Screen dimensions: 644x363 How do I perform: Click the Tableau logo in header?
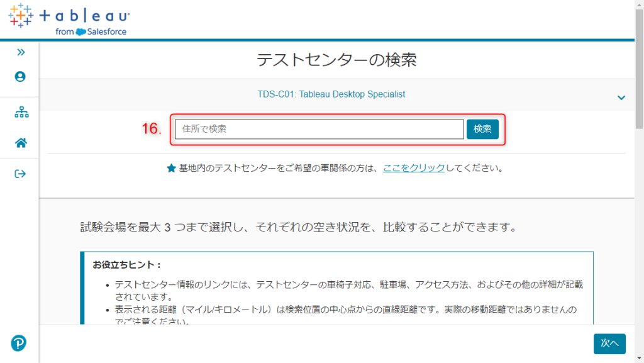click(x=69, y=20)
